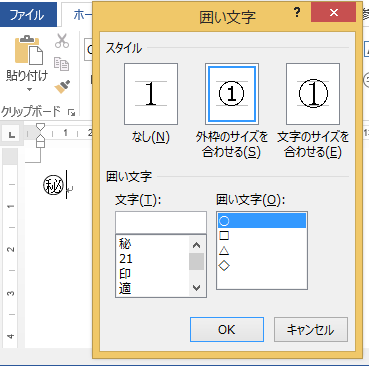Click the character list scroll up arrow
This screenshot has height=366, width=369.
(197, 245)
